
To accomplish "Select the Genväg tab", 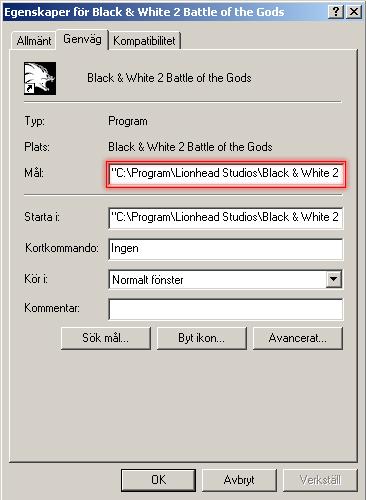I will (82, 39).
